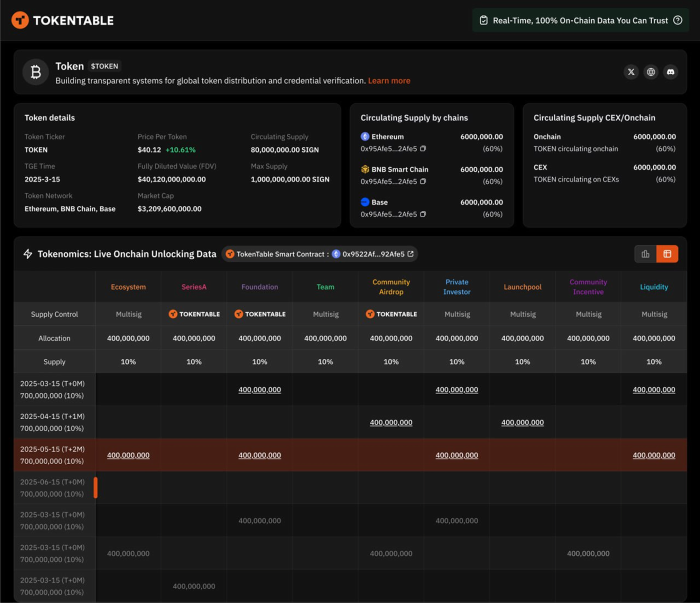Open Liquidity unlock on first 2025-03-15 row
Viewport: 700px width, 603px height.
click(x=654, y=389)
